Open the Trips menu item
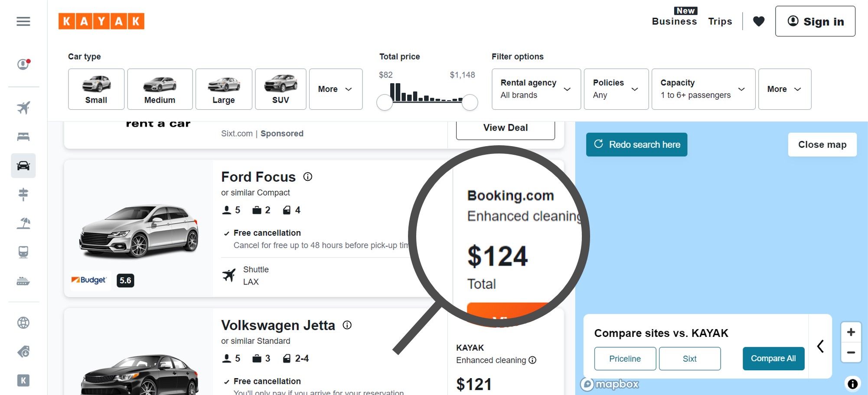 pyautogui.click(x=720, y=21)
